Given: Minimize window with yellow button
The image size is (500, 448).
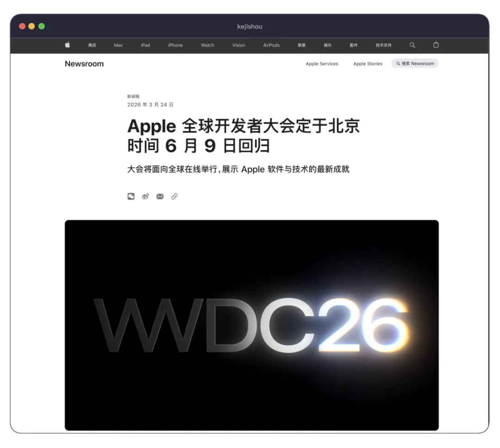Looking at the screenshot, I should 31,26.
